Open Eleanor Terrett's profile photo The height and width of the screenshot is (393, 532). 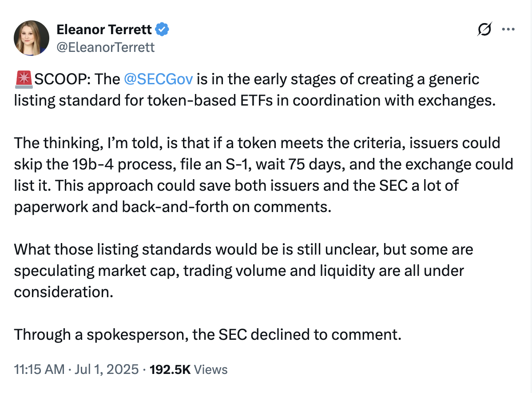pos(31,38)
